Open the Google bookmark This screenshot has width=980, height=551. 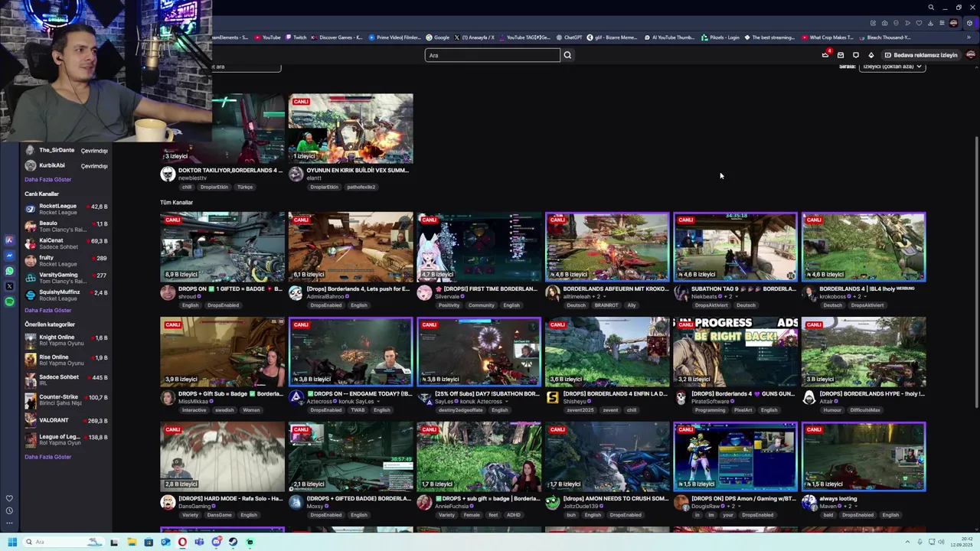pos(438,37)
